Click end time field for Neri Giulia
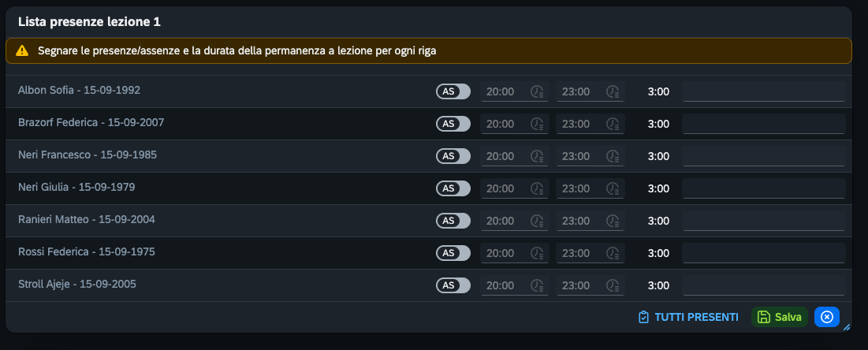Viewport: 868px width, 350px height. [x=576, y=188]
